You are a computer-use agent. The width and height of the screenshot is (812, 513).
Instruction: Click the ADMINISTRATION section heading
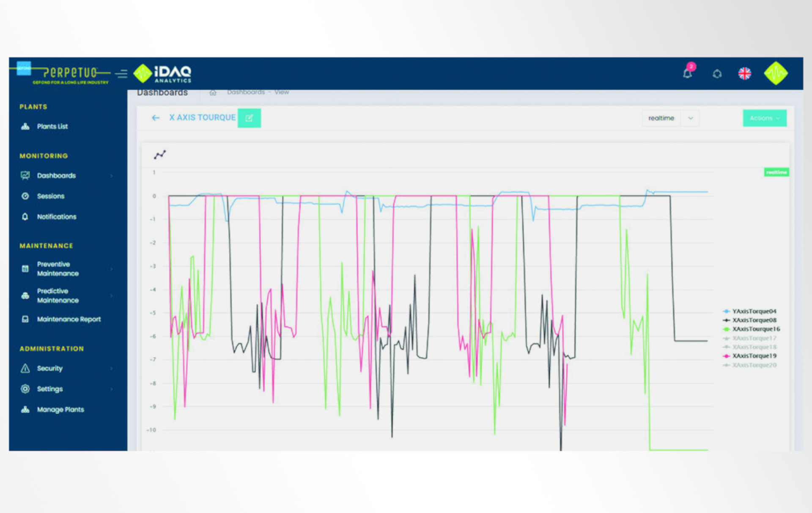[x=52, y=349]
